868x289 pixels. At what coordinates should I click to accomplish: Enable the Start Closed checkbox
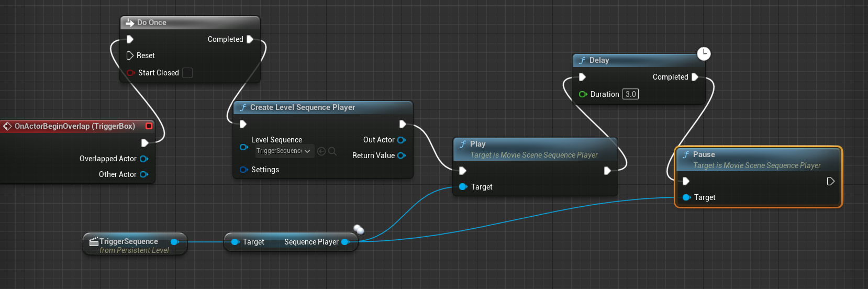187,73
